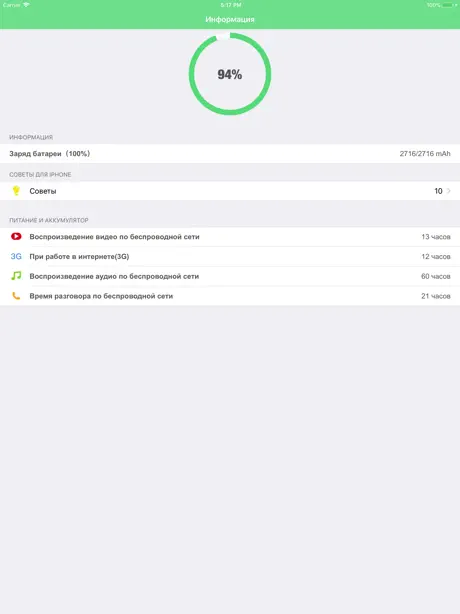Tap the blue 3G icon
Viewport: 460px width, 614px height.
[16, 256]
